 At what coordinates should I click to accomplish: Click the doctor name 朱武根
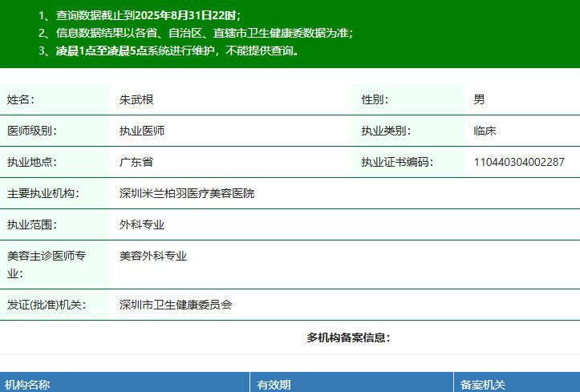coord(136,100)
